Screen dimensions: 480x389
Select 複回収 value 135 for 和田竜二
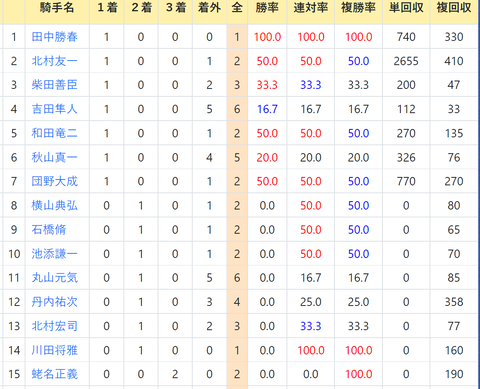[x=454, y=133]
